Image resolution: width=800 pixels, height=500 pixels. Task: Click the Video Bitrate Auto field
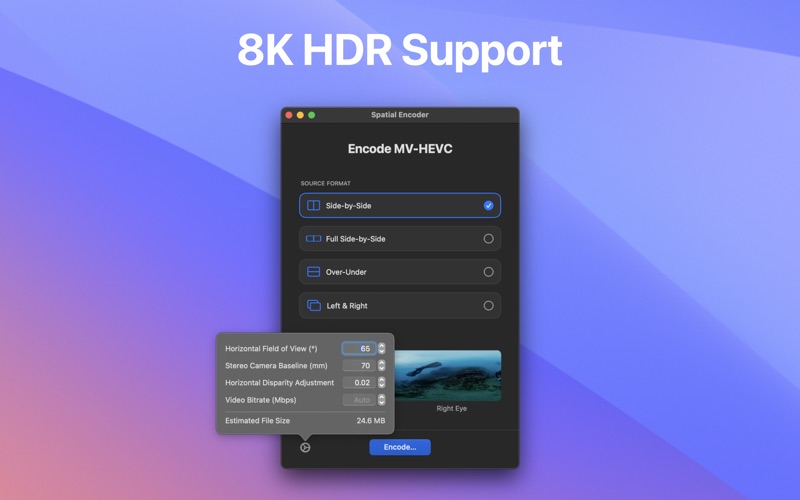pyautogui.click(x=359, y=400)
